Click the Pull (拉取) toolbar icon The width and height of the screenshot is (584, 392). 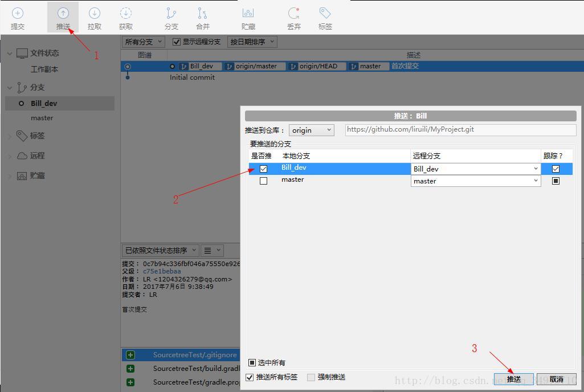94,14
